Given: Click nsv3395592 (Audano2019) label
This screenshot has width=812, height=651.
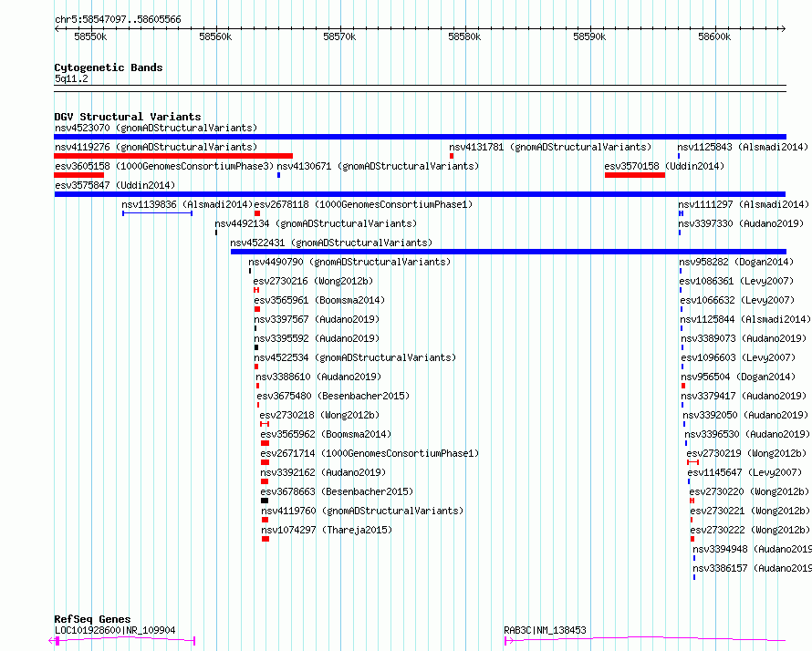Looking at the screenshot, I should [317, 338].
